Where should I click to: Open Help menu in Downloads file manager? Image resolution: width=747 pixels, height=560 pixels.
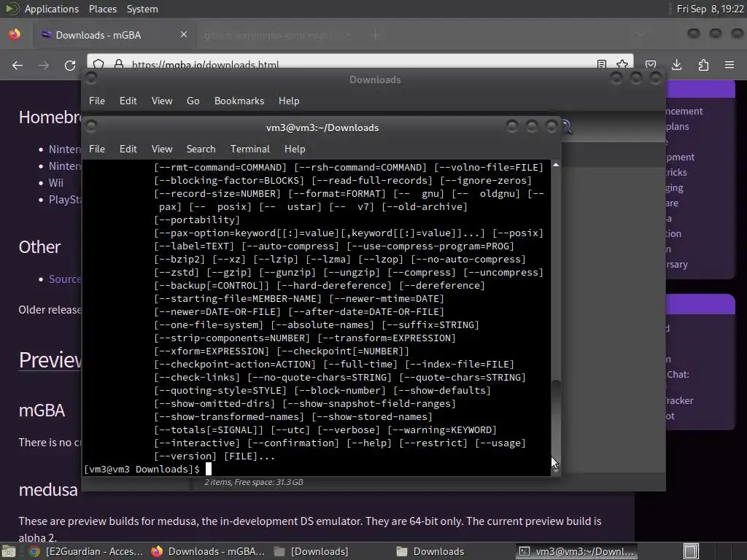click(x=289, y=101)
